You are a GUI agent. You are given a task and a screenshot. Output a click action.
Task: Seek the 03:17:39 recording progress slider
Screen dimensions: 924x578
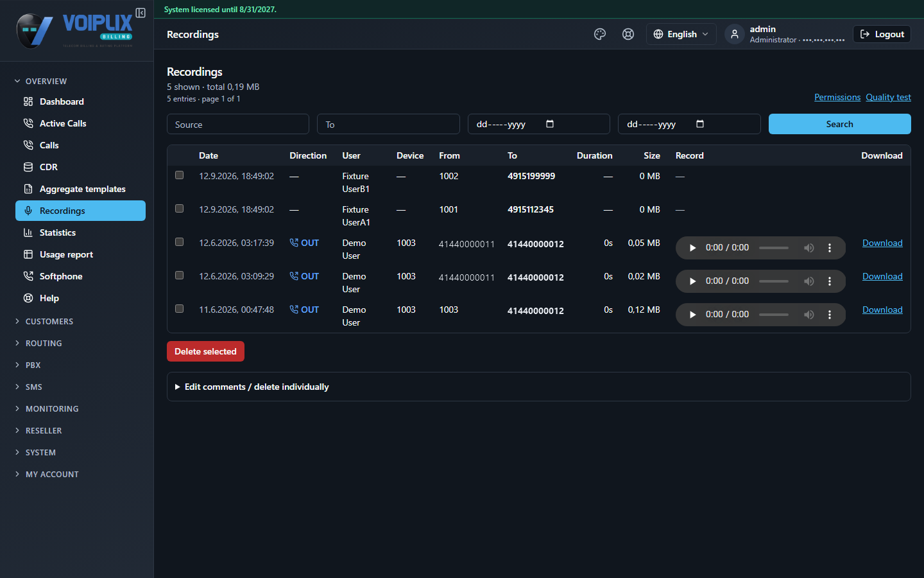click(774, 248)
